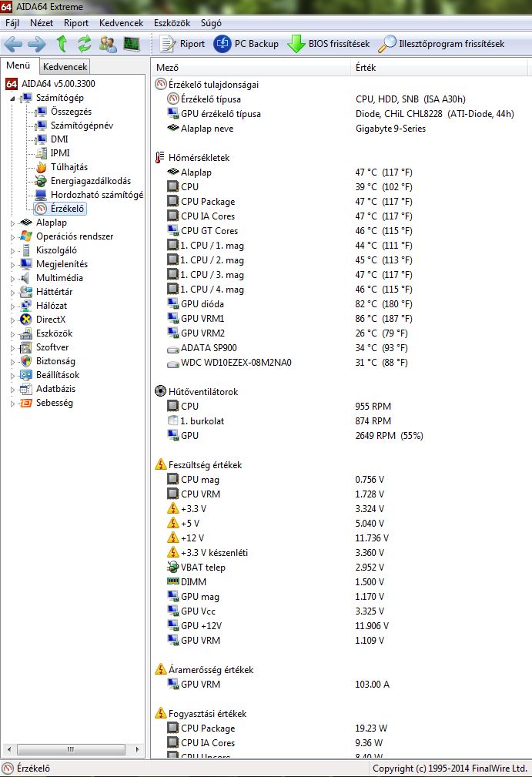Click the 11.736 V value
532x777 pixels.
pos(372,538)
